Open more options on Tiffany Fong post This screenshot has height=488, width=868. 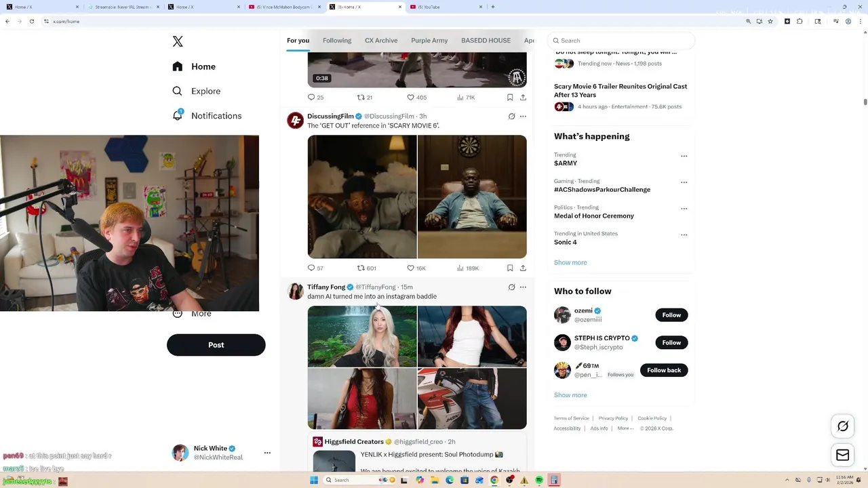[x=523, y=287]
